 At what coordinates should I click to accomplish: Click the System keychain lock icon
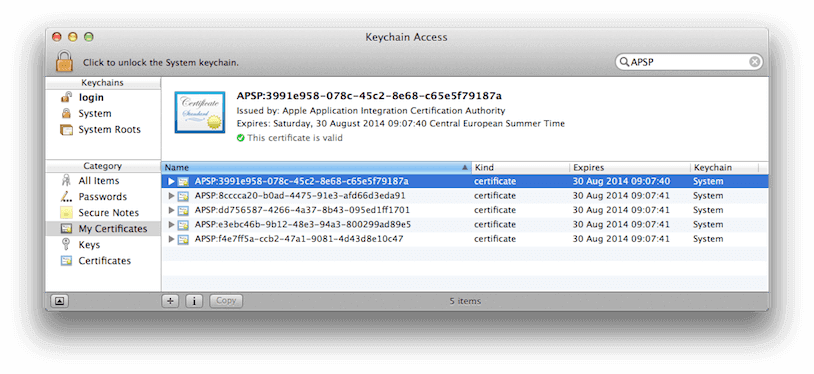pos(66,113)
